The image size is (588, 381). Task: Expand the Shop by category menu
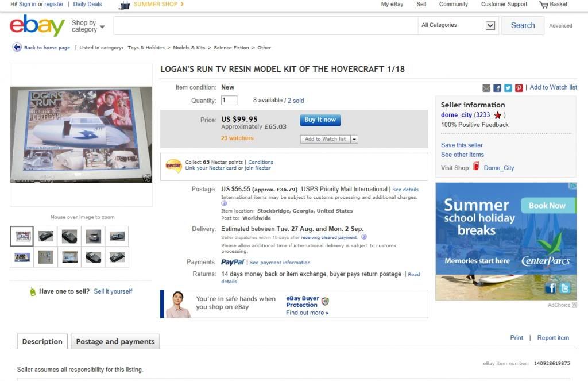point(88,26)
